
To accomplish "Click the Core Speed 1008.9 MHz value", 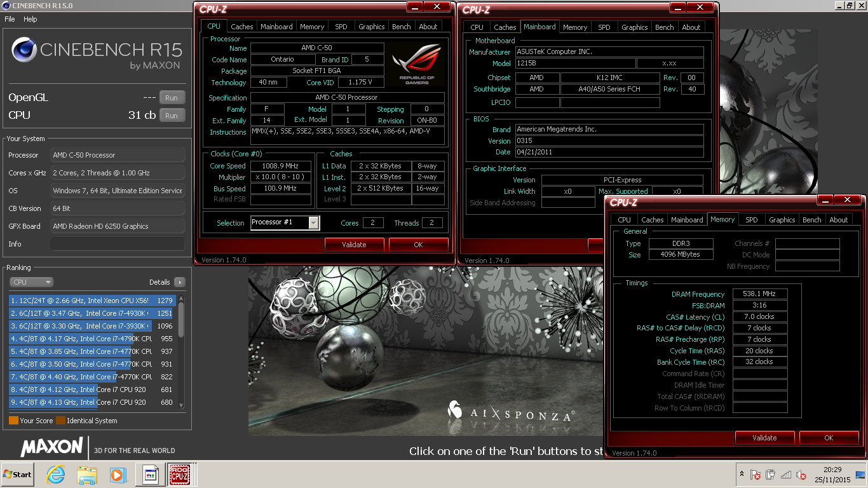I will click(x=281, y=166).
